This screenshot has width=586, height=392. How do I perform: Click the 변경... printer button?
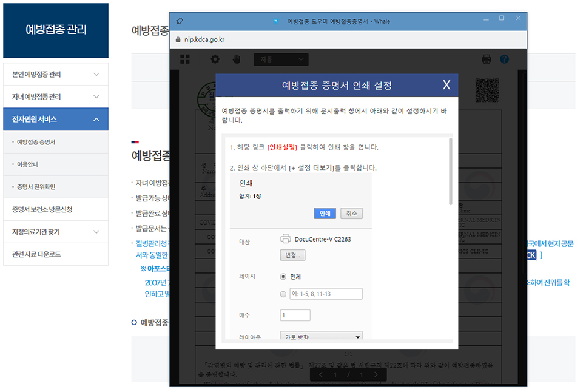coord(292,255)
